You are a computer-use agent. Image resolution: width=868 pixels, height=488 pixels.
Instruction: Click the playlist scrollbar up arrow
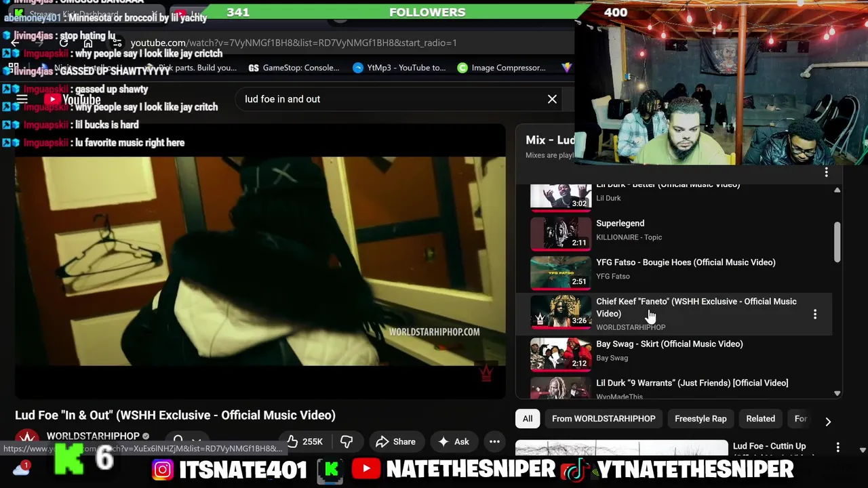point(837,190)
